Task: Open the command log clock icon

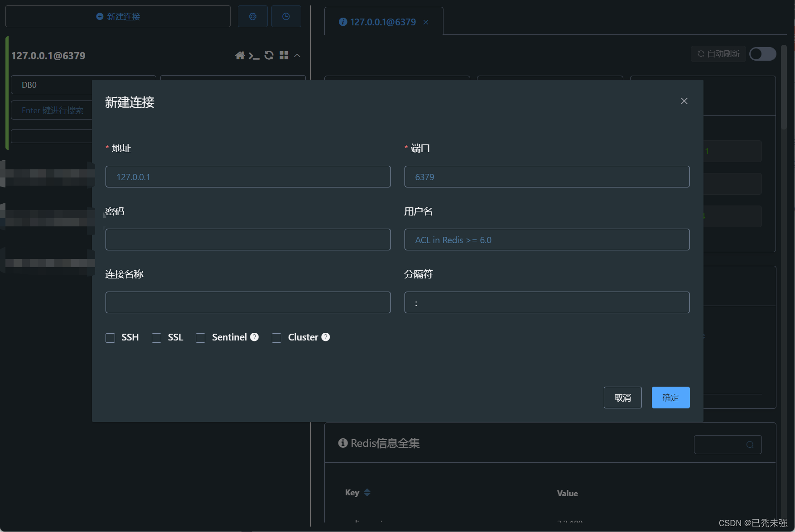Action: 286,16
